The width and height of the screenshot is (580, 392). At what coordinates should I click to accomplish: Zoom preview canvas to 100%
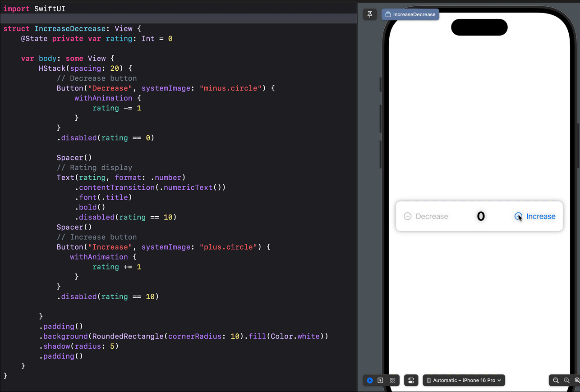[x=567, y=380]
